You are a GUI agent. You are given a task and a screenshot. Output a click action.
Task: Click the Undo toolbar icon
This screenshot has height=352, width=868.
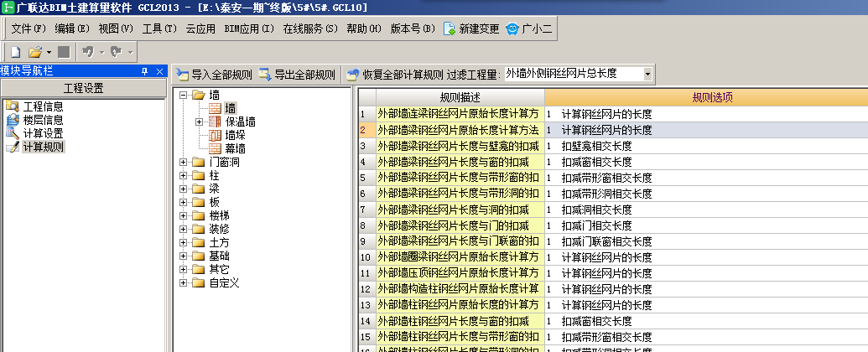(87, 52)
